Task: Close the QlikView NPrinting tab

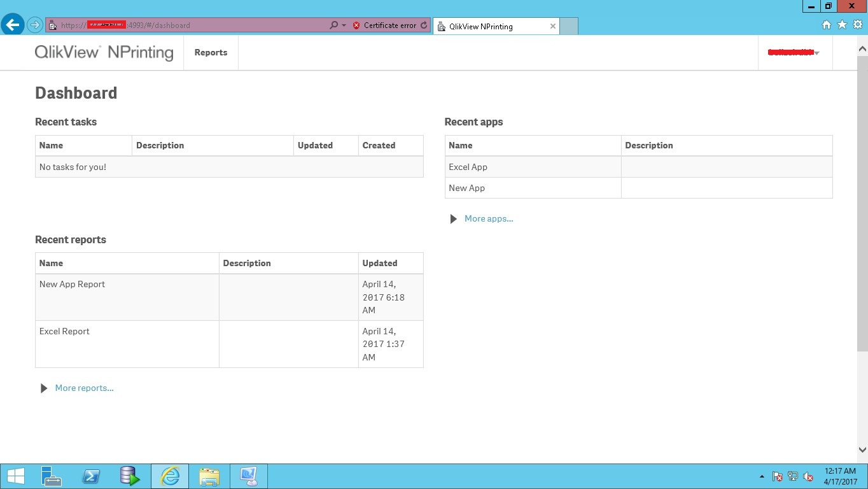Action: (552, 26)
